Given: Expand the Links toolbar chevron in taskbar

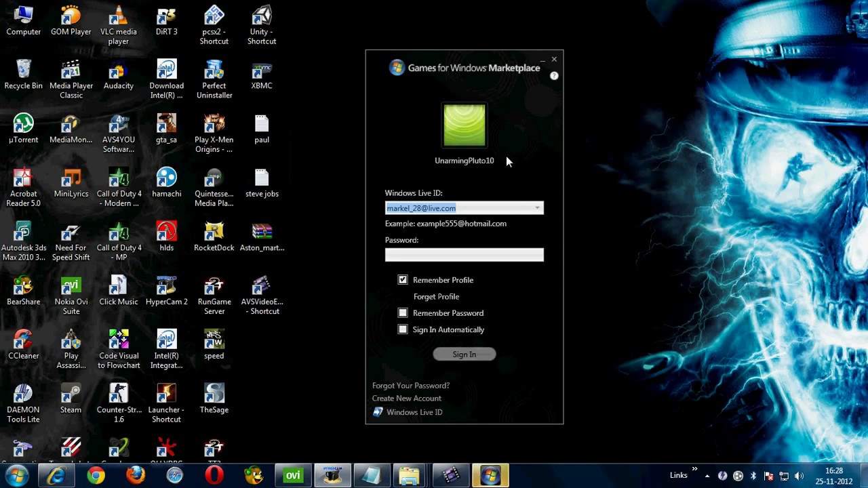Looking at the screenshot, I should coord(694,469).
